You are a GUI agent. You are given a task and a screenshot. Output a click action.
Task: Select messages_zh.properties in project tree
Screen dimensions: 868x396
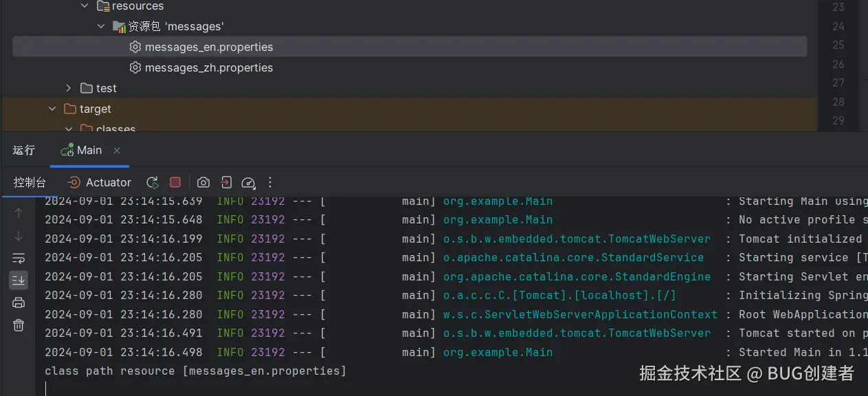[x=208, y=67]
